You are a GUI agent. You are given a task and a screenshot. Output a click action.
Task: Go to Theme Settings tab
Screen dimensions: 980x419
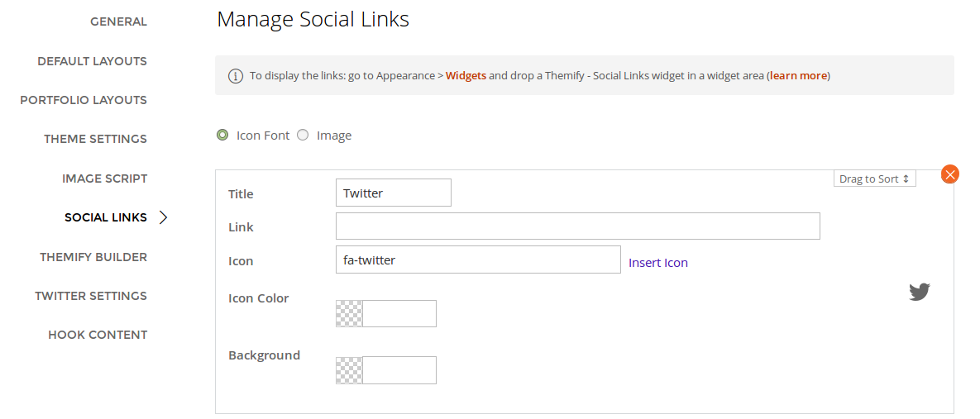coord(95,139)
